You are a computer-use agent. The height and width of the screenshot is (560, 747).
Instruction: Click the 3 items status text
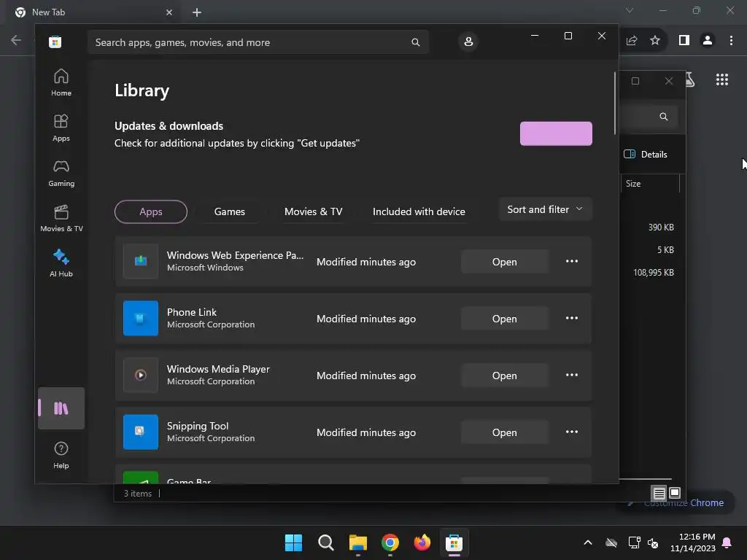(138, 494)
